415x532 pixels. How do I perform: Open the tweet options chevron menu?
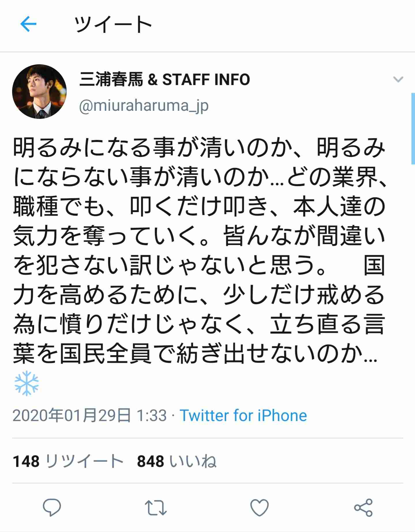coord(398,79)
